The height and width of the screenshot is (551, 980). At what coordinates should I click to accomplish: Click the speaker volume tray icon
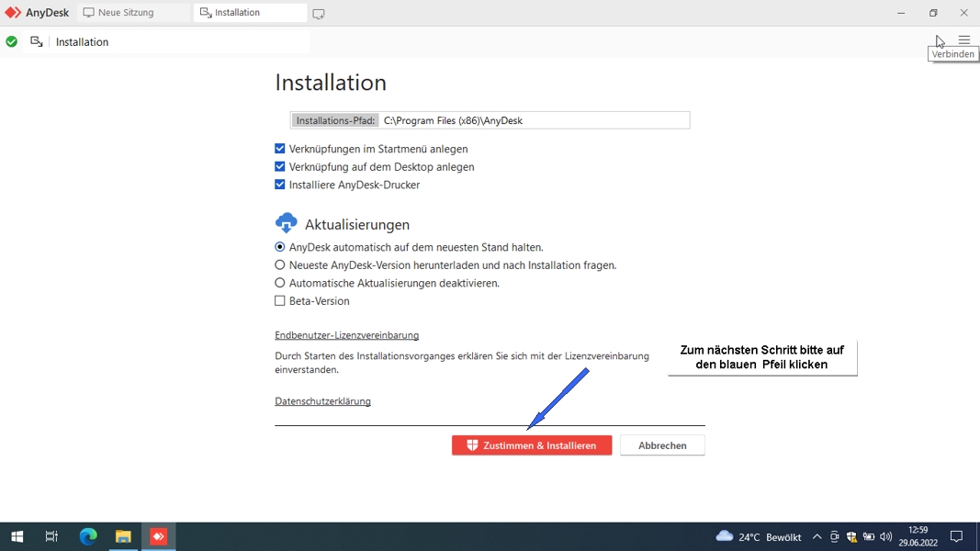point(885,536)
